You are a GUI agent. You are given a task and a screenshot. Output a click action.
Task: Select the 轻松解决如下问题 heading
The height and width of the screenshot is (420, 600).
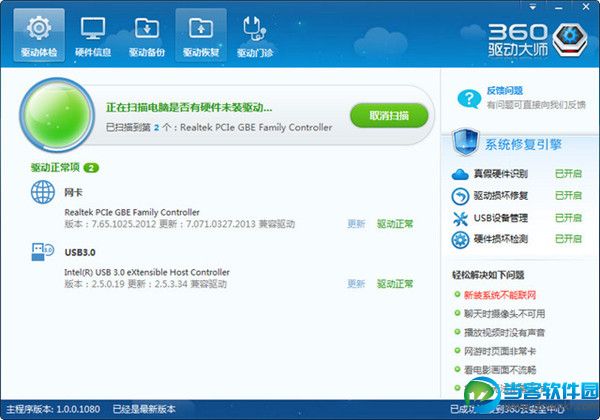point(488,275)
